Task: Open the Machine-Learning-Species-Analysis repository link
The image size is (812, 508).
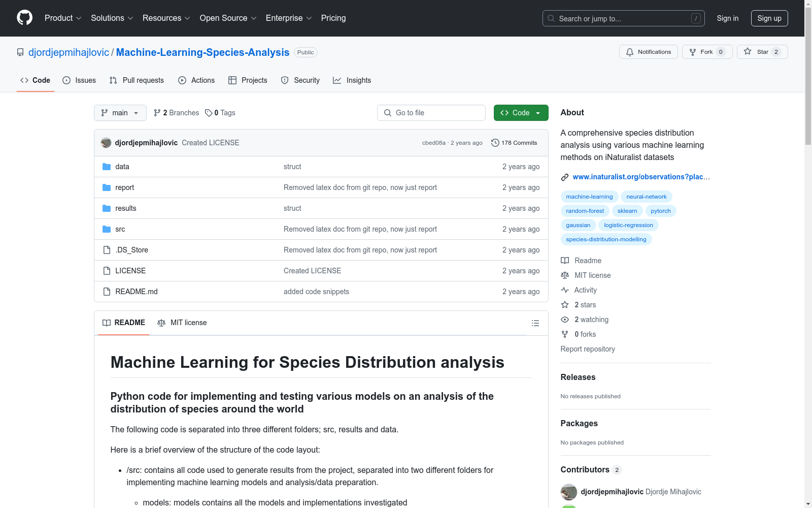Action: click(202, 52)
